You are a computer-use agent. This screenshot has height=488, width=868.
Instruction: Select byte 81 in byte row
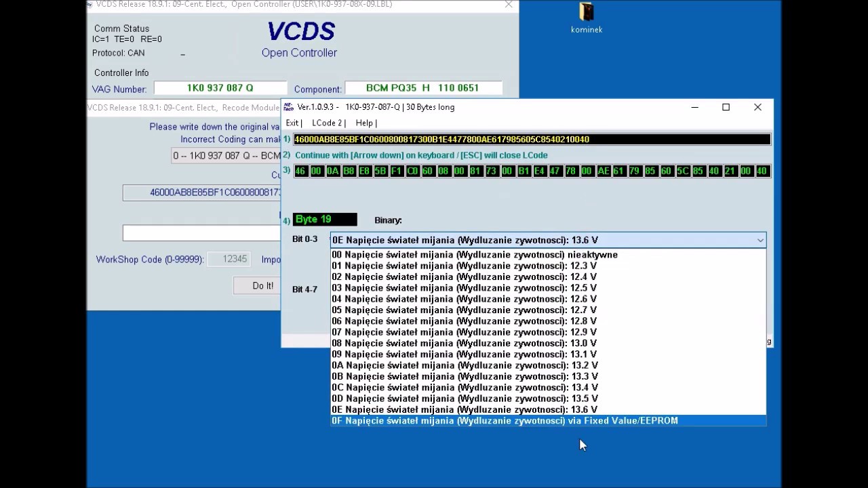[x=475, y=171]
